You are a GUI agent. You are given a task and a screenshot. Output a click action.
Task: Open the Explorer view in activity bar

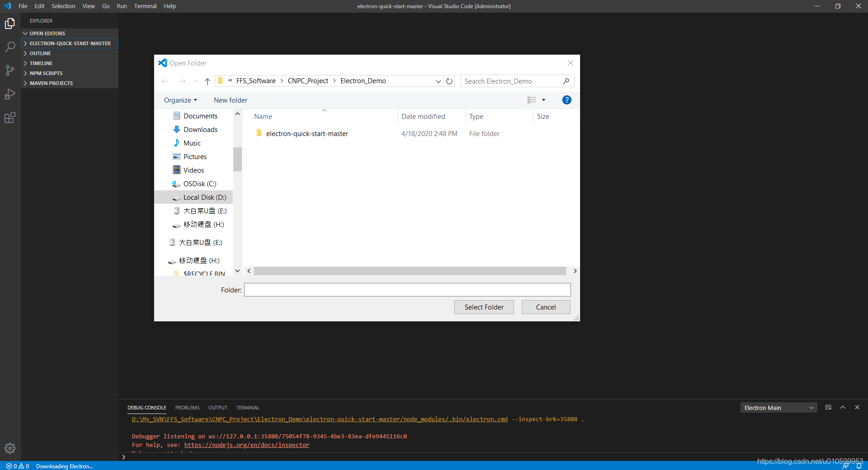tap(10, 23)
